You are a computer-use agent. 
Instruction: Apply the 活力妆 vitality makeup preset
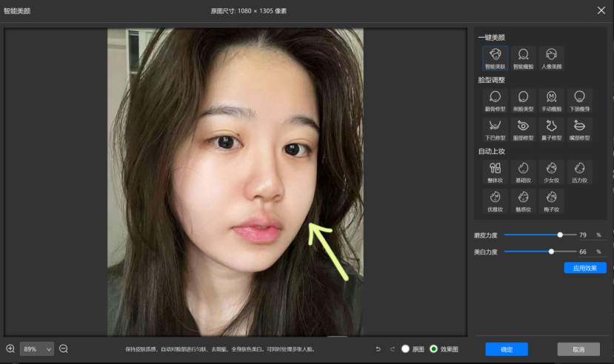pyautogui.click(x=579, y=172)
